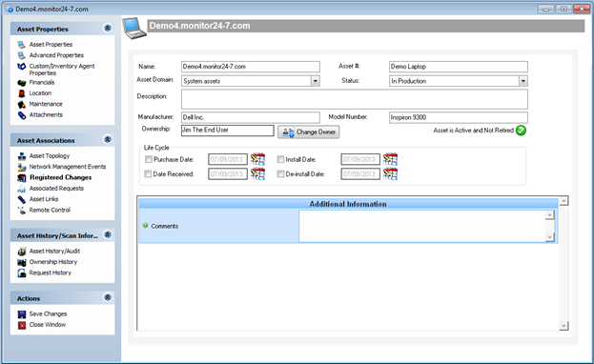Enable the Install Date checkbox
Image resolution: width=594 pixels, height=364 pixels.
(x=280, y=159)
